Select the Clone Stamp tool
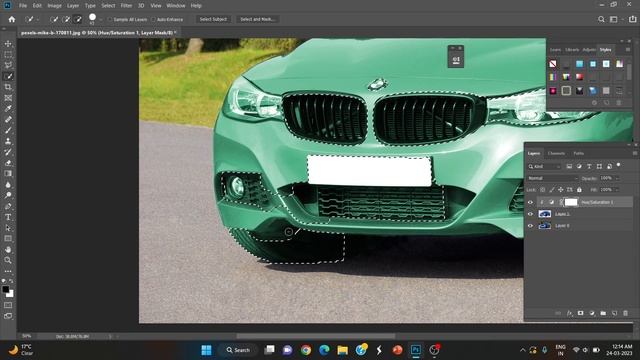Viewport: 640px width, 360px height. (8, 141)
